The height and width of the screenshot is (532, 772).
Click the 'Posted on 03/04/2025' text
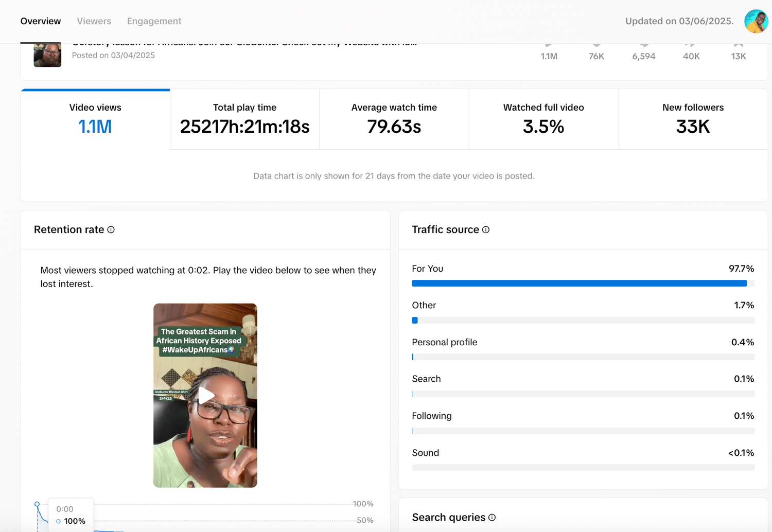tap(113, 55)
